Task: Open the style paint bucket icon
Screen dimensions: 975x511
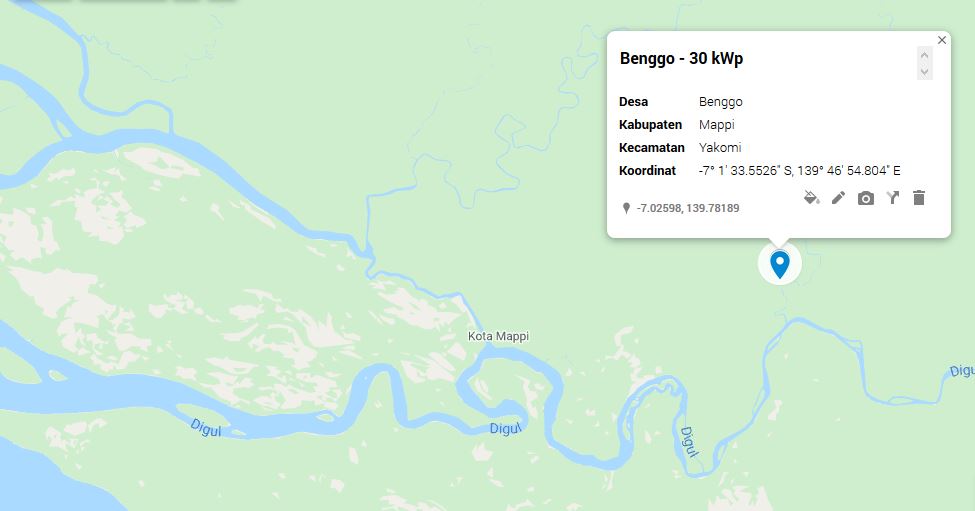Action: coord(811,198)
